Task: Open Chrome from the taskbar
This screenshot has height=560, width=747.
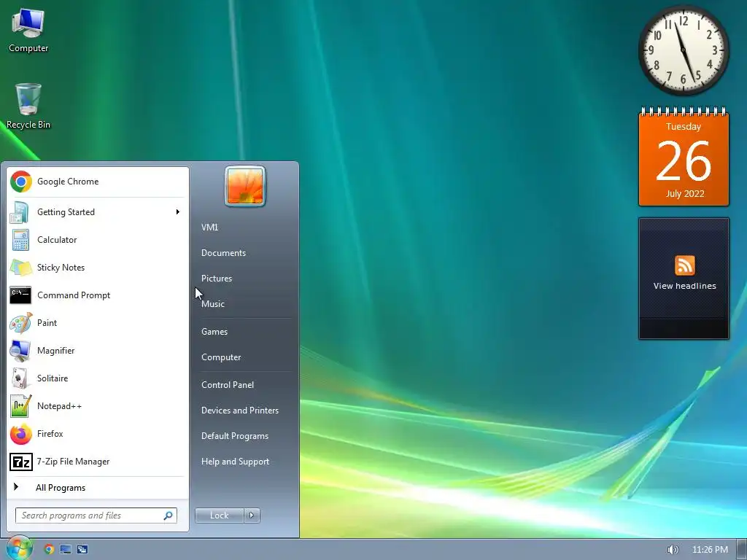Action: pos(49,549)
